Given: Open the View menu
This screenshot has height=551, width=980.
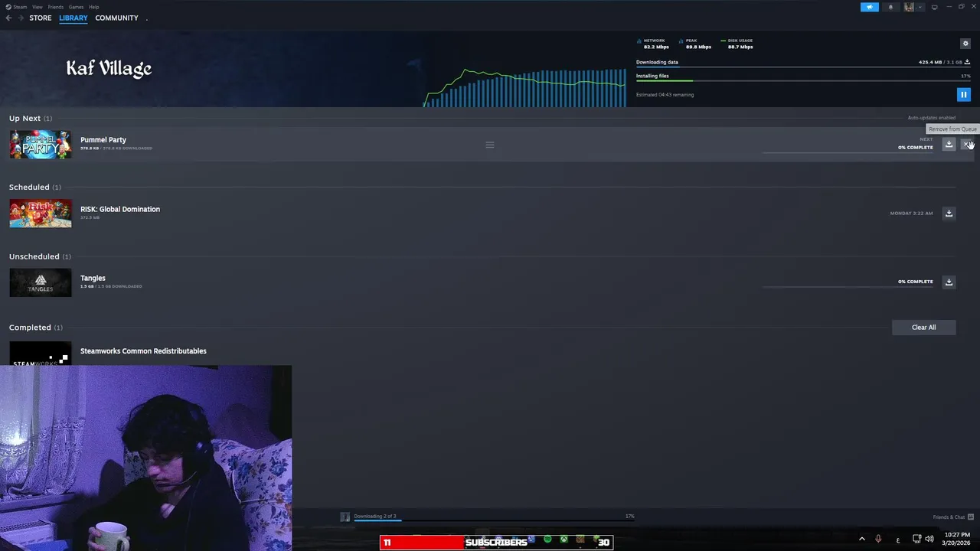Looking at the screenshot, I should (38, 7).
